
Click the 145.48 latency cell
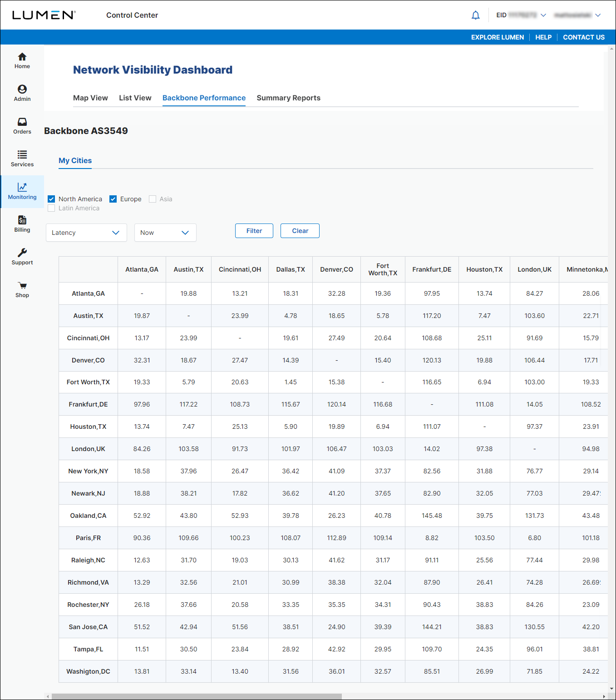pos(432,516)
